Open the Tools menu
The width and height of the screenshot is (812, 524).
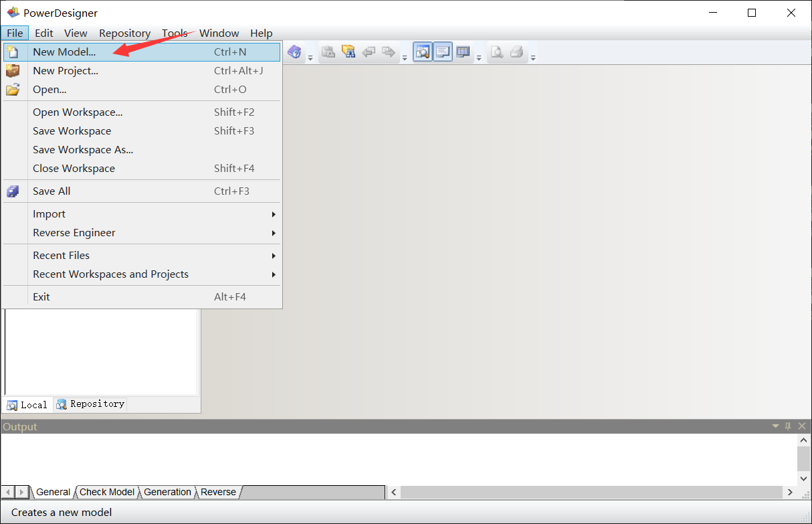click(175, 33)
